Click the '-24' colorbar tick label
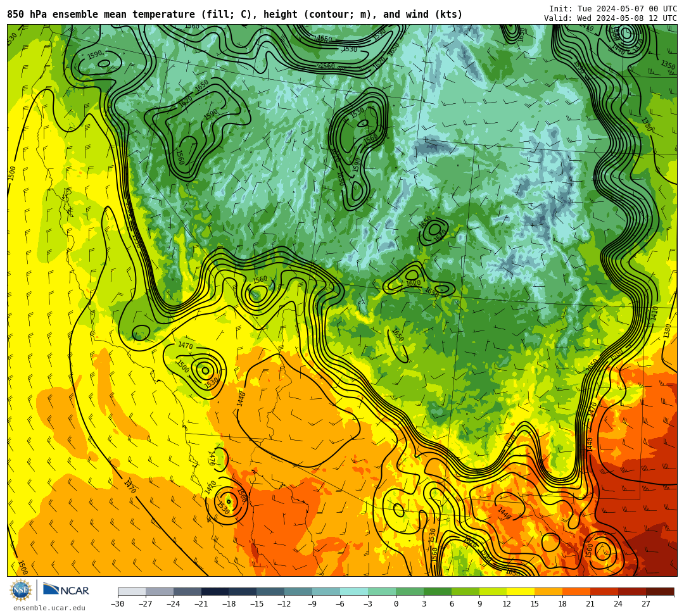The width and height of the screenshot is (684, 616). (x=174, y=604)
